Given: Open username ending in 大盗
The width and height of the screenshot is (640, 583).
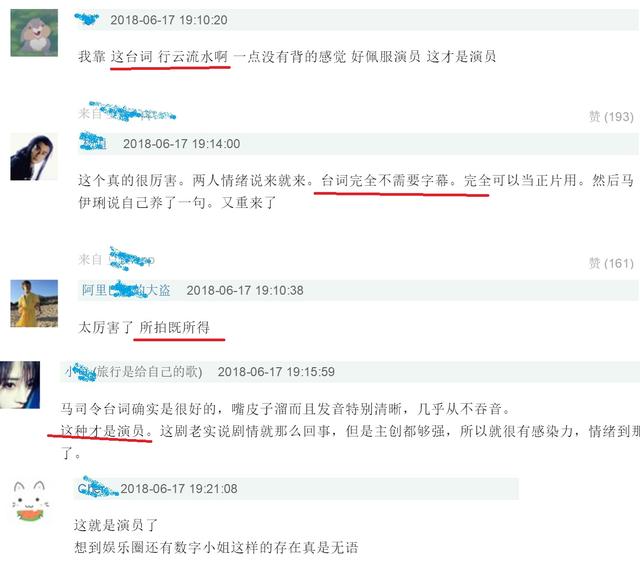Looking at the screenshot, I should (126, 290).
